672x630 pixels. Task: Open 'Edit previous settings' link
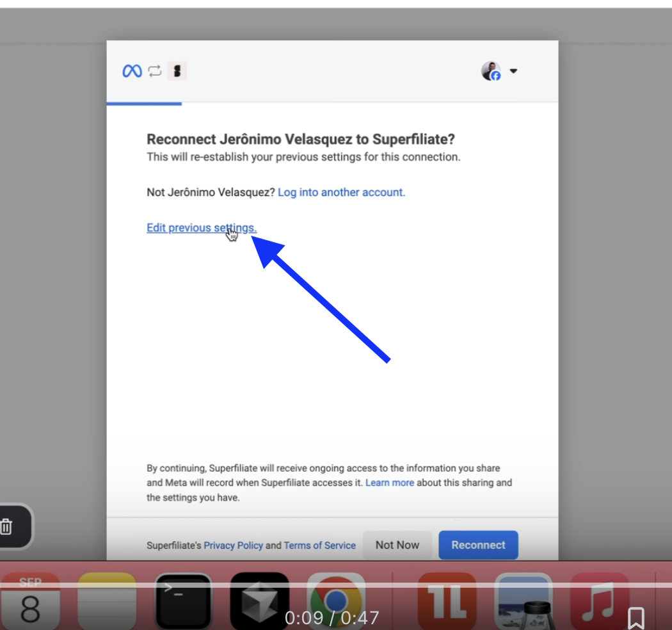coord(202,228)
